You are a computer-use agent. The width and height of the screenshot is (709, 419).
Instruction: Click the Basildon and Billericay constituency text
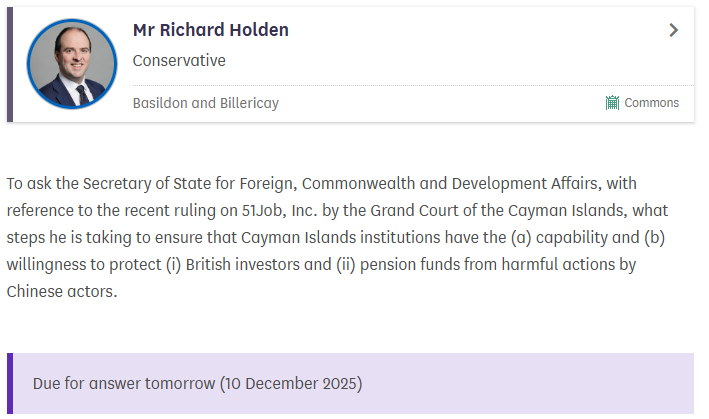pos(205,103)
